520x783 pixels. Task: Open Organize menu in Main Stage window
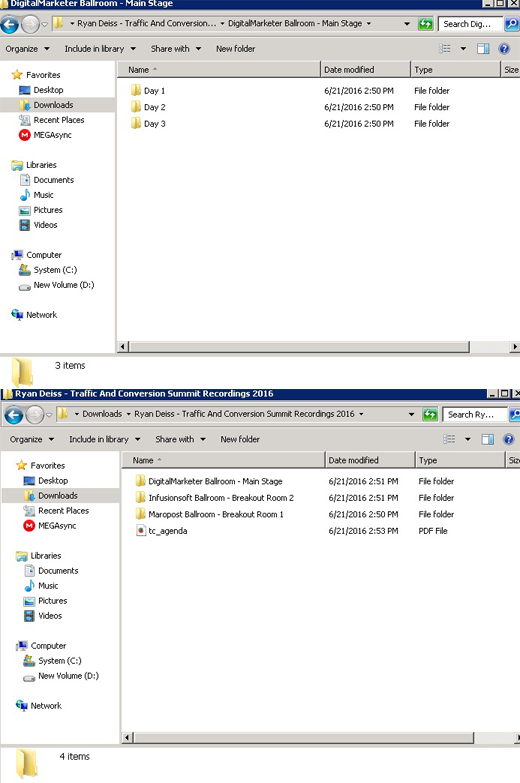pos(27,48)
